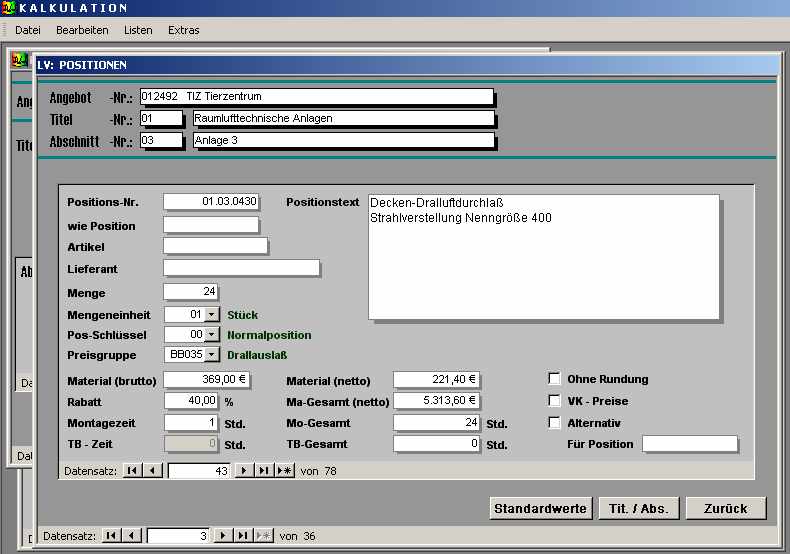Screen dimensions: 790x554
Task: Go to first record in the 'von 36' navigator
Action: coord(112,536)
